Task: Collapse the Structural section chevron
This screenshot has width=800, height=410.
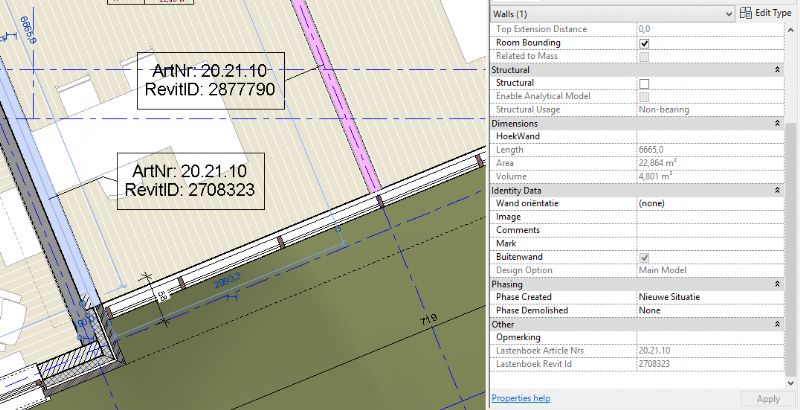Action: tap(777, 70)
